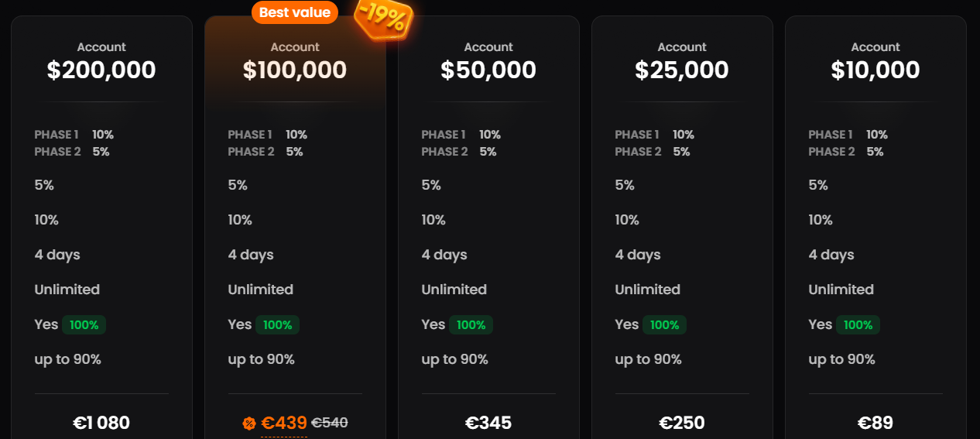Click the €250 price
Screen dimensions: 980x439
(682, 423)
